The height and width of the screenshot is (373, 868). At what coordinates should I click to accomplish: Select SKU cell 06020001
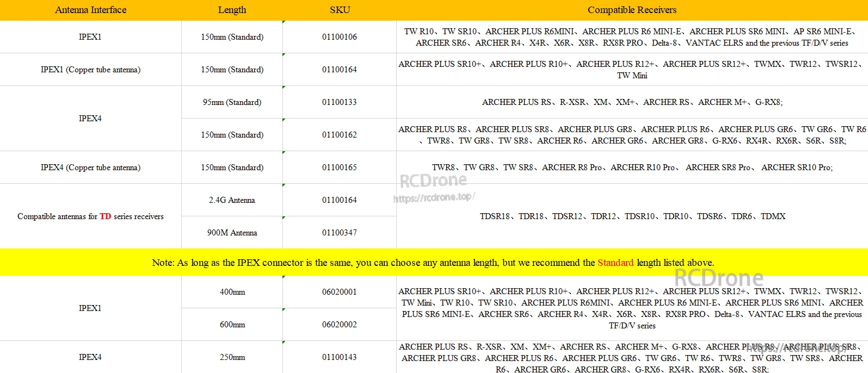point(340,292)
